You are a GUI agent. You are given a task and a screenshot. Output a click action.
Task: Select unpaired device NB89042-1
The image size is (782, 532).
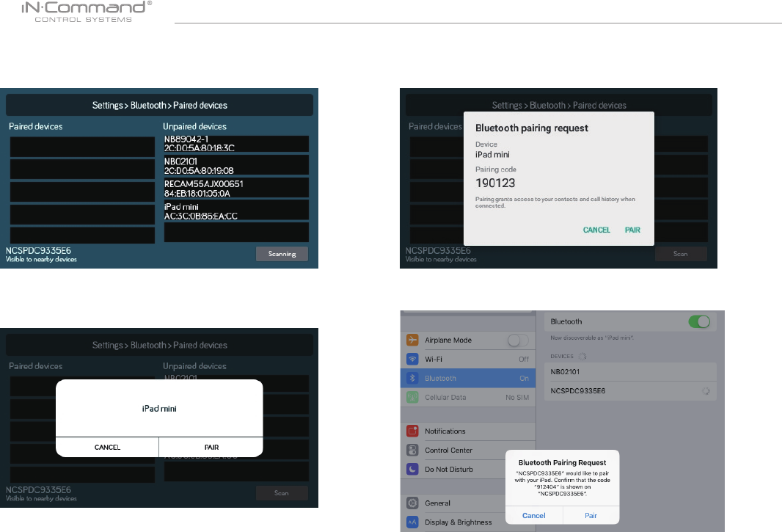click(x=236, y=144)
